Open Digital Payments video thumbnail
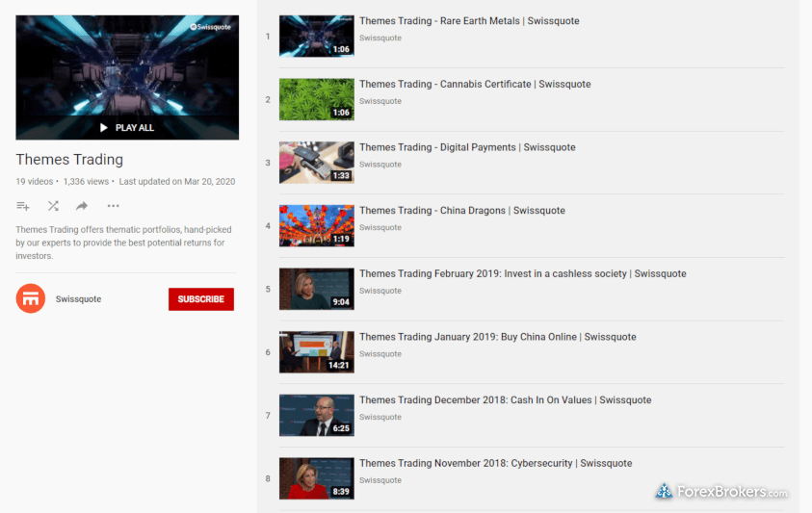The height and width of the screenshot is (513, 812). point(317,163)
